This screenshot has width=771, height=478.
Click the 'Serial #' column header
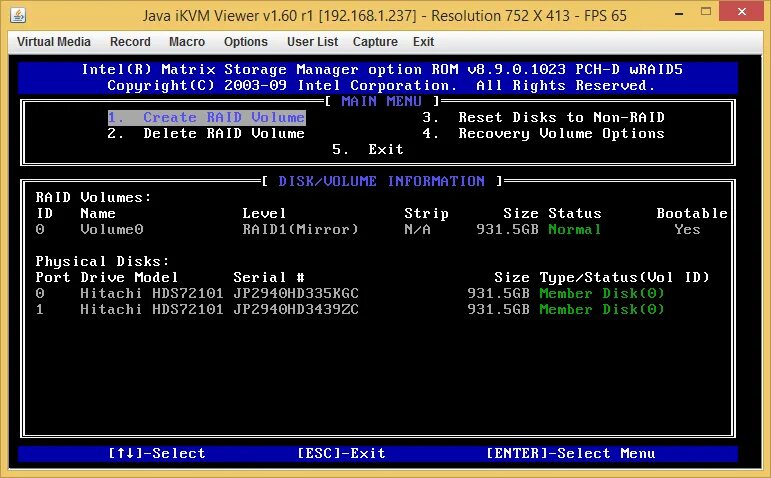[269, 277]
